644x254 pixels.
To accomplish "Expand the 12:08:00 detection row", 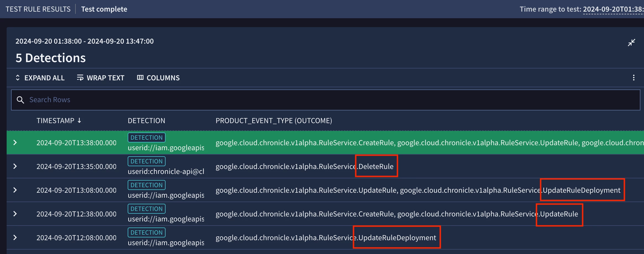I will click(15, 237).
